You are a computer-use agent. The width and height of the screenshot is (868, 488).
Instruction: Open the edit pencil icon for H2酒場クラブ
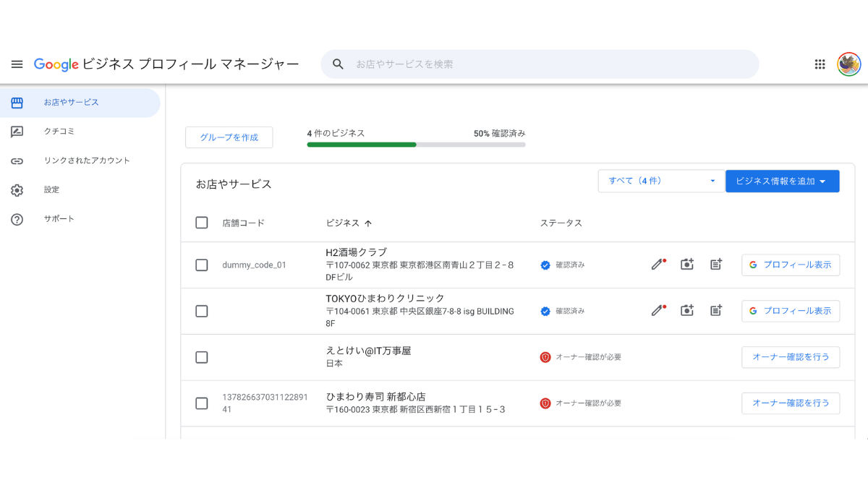pos(657,265)
